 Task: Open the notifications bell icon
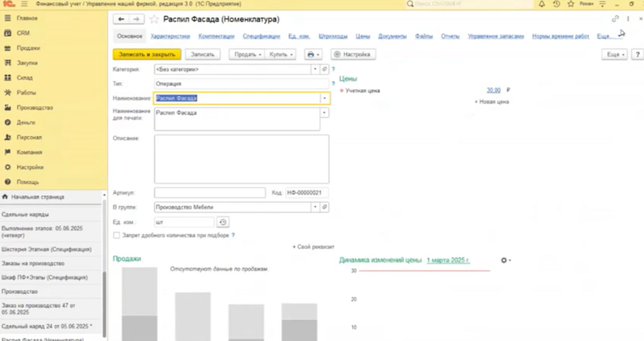coord(542,4)
